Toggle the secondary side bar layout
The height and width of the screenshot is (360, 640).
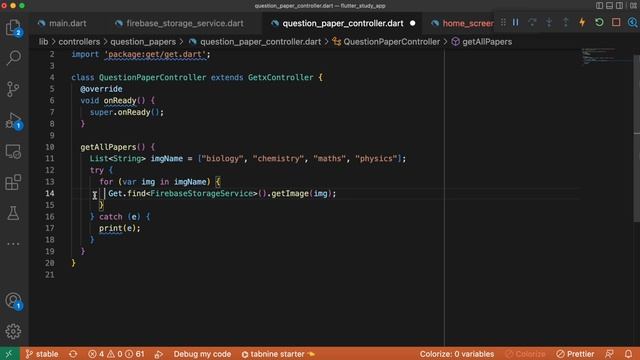pyautogui.click(x=620, y=6)
